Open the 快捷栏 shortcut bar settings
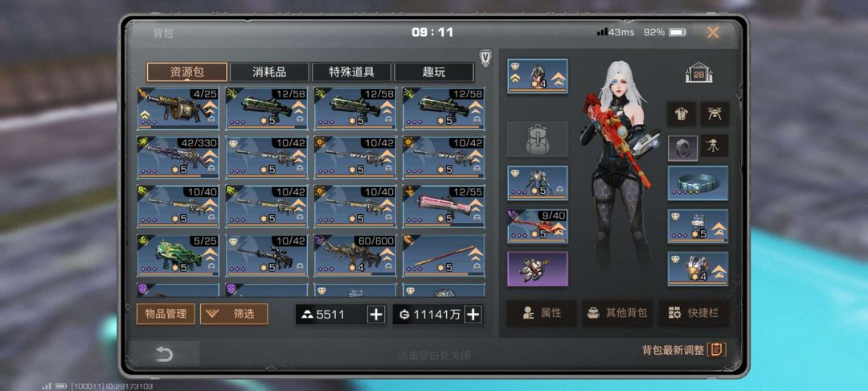Screen dimensions: 868x391 point(694,313)
